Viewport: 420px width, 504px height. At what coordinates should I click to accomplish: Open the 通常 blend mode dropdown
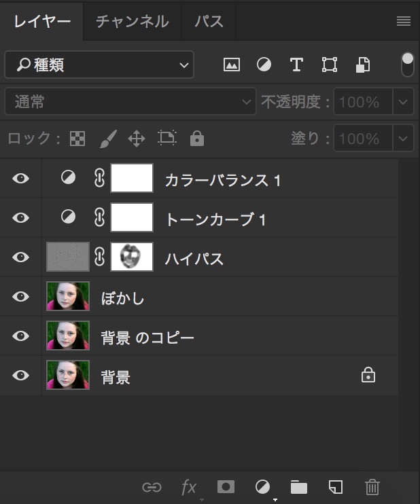(x=130, y=102)
